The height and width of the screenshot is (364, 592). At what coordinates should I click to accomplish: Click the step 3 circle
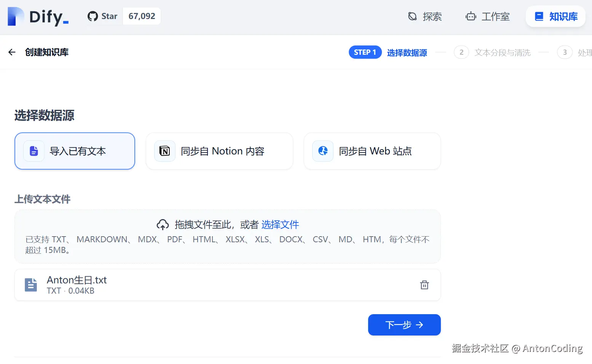click(x=565, y=52)
